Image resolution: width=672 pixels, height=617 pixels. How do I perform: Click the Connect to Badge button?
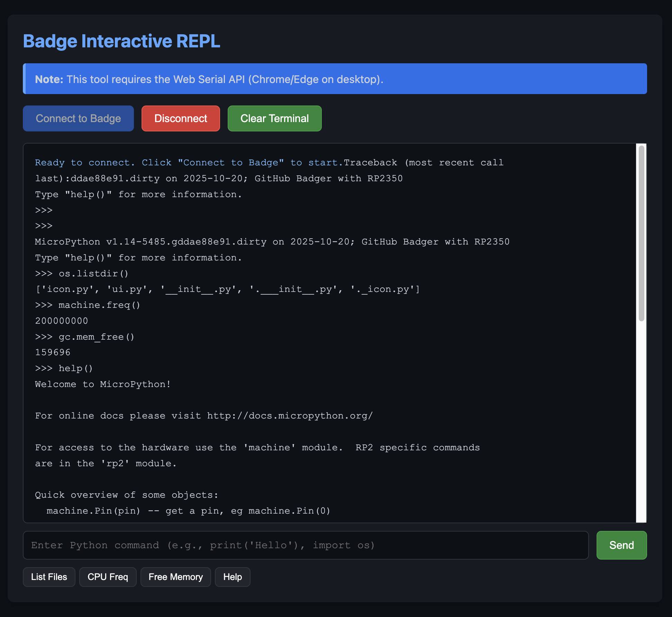[78, 118]
